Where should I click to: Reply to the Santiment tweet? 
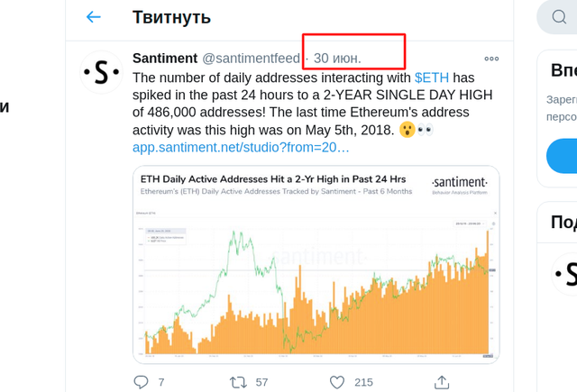click(141, 382)
